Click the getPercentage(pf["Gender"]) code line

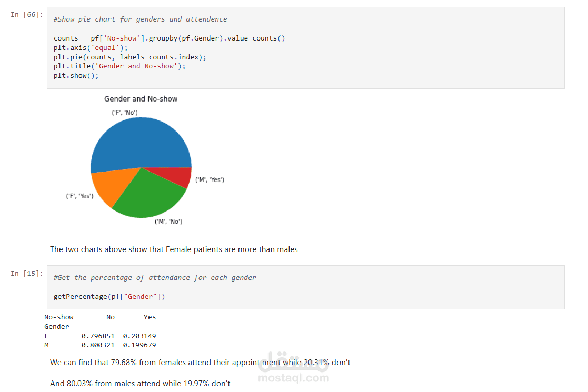click(109, 296)
